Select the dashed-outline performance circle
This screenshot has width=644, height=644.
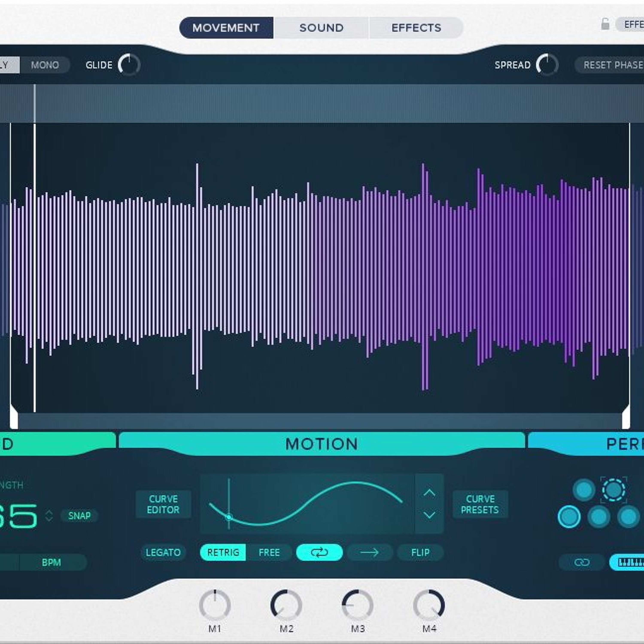613,490
